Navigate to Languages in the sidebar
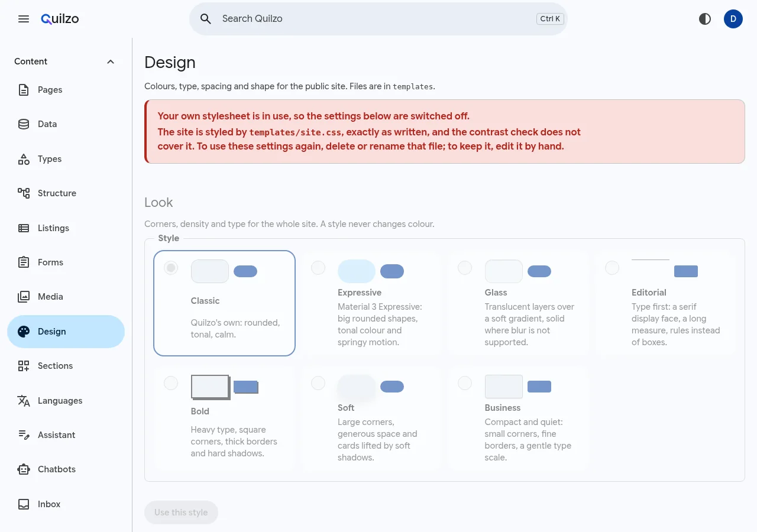The width and height of the screenshot is (757, 532). coord(66,401)
